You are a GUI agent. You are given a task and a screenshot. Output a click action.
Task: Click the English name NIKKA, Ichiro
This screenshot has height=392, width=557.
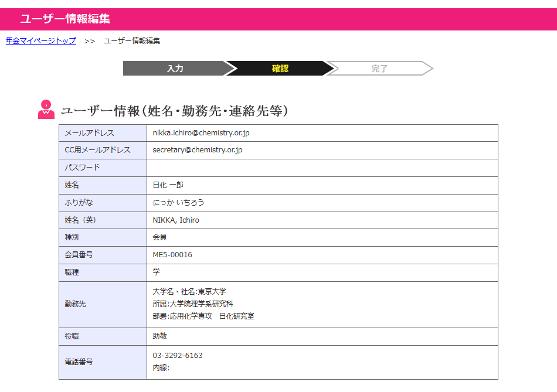(x=176, y=220)
